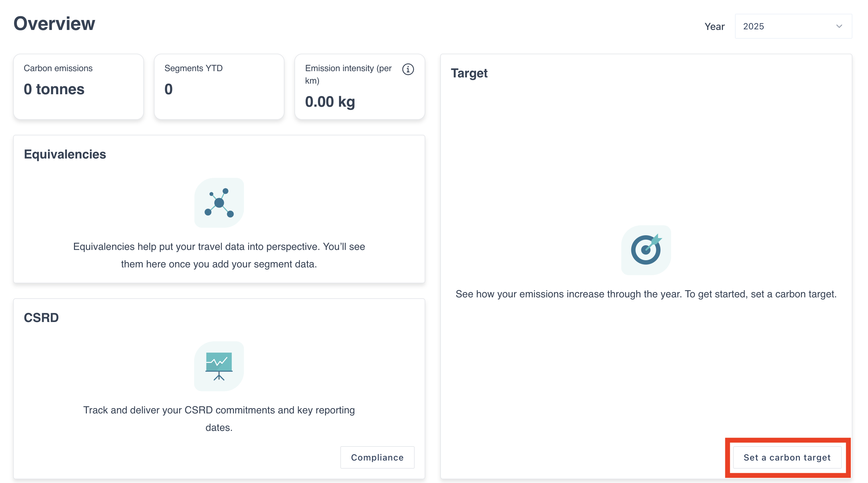
Task: Click the Equivalencies molecule network icon
Action: [219, 203]
